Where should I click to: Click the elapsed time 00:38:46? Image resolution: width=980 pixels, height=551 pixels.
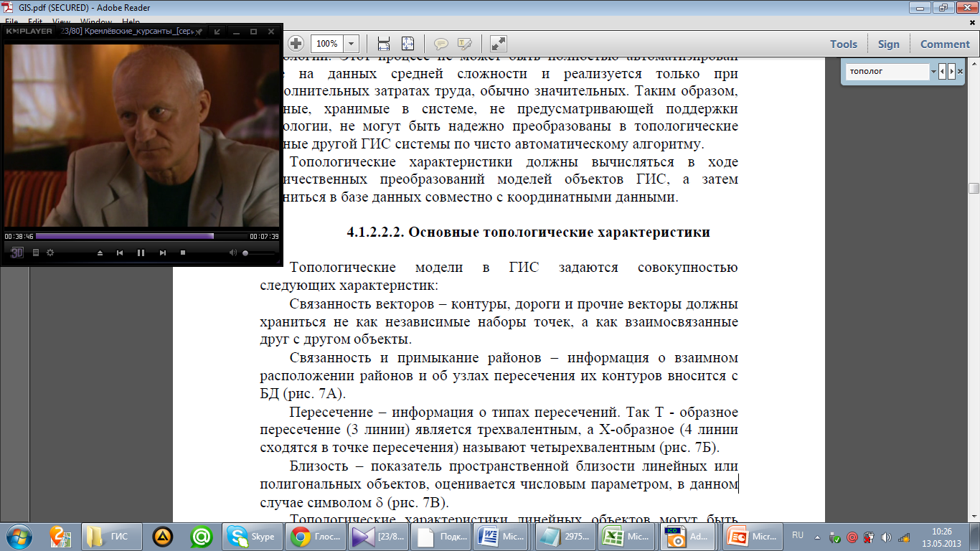pyautogui.click(x=17, y=236)
